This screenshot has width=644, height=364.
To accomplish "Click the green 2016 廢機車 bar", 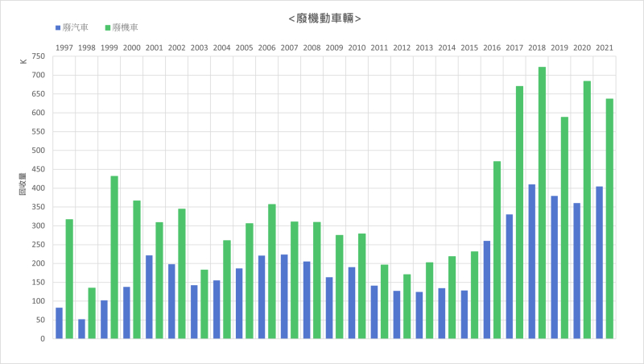I will pos(497,250).
